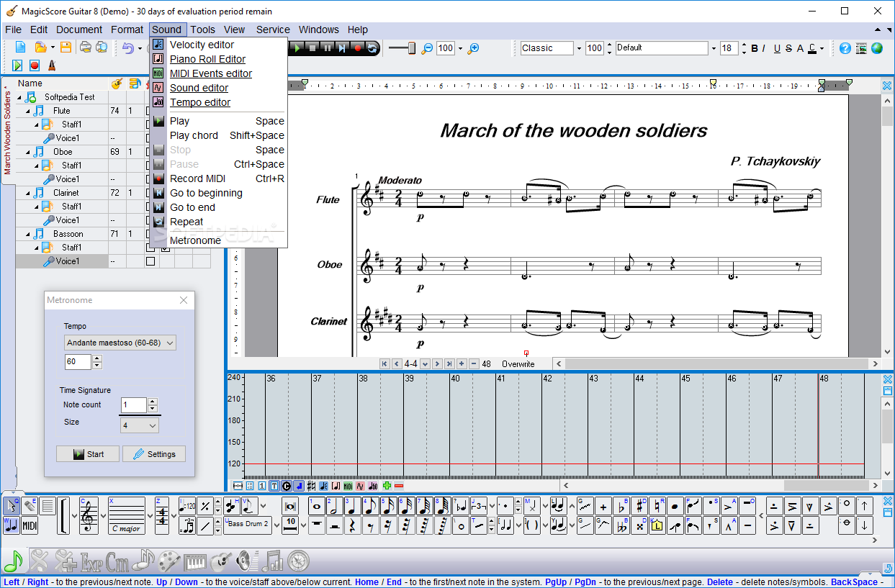Select the flat accidental
Screen dimensions: 895x588
click(x=622, y=507)
